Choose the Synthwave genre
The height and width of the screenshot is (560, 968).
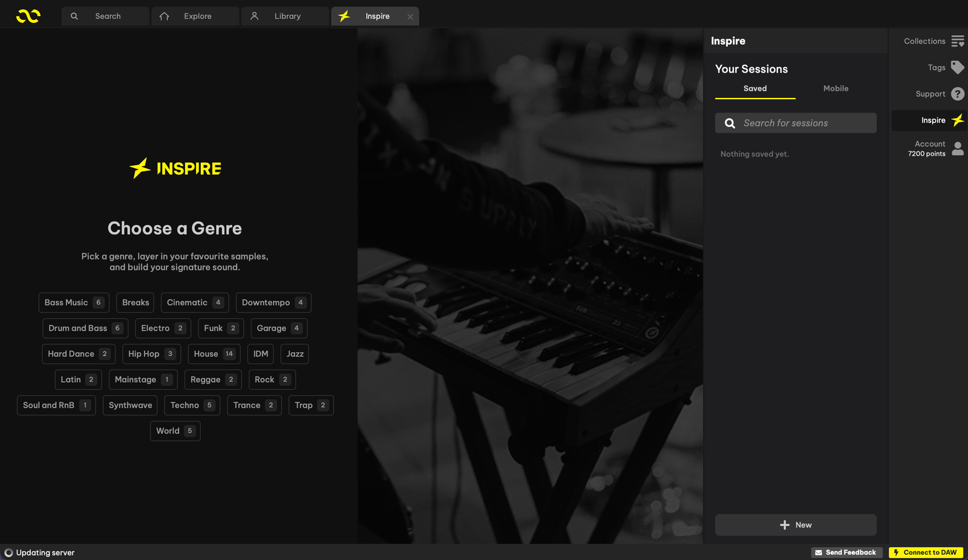click(x=130, y=405)
